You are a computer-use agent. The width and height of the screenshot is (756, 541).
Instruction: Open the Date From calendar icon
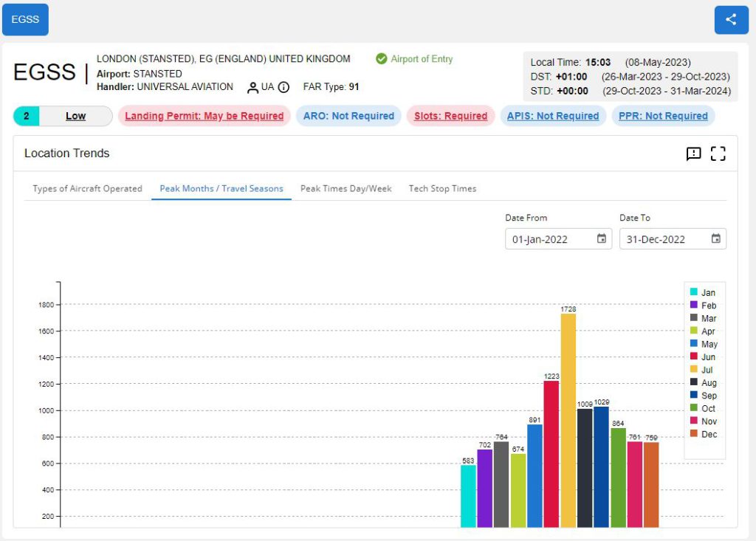(602, 238)
